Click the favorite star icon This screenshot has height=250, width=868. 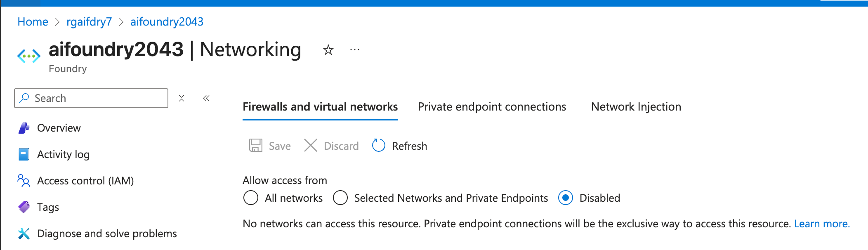328,50
